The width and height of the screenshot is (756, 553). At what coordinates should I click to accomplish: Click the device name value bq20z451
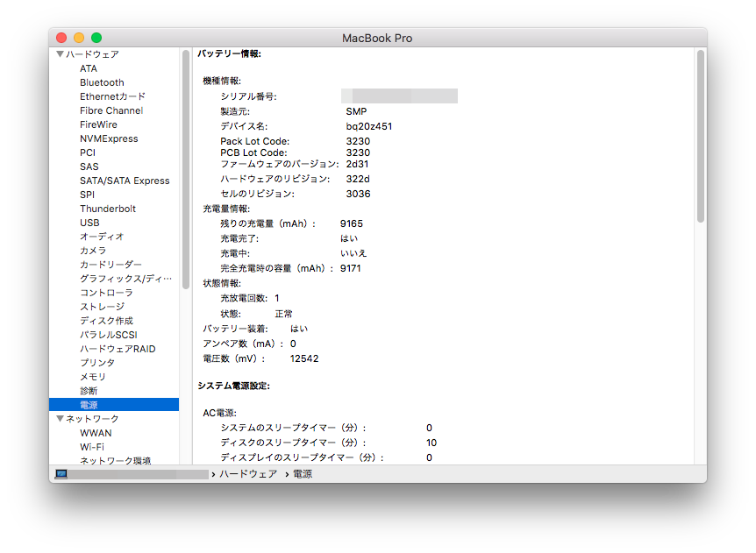[369, 126]
